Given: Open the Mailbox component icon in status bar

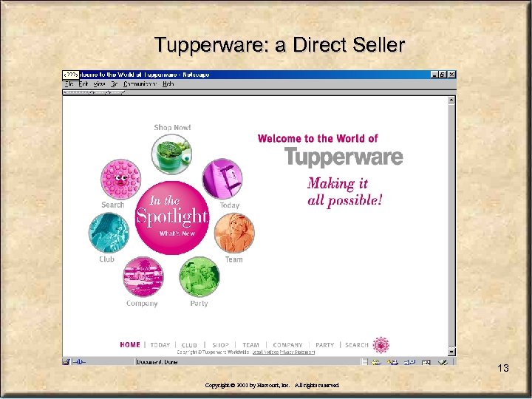Looking at the screenshot, I should (392, 362).
